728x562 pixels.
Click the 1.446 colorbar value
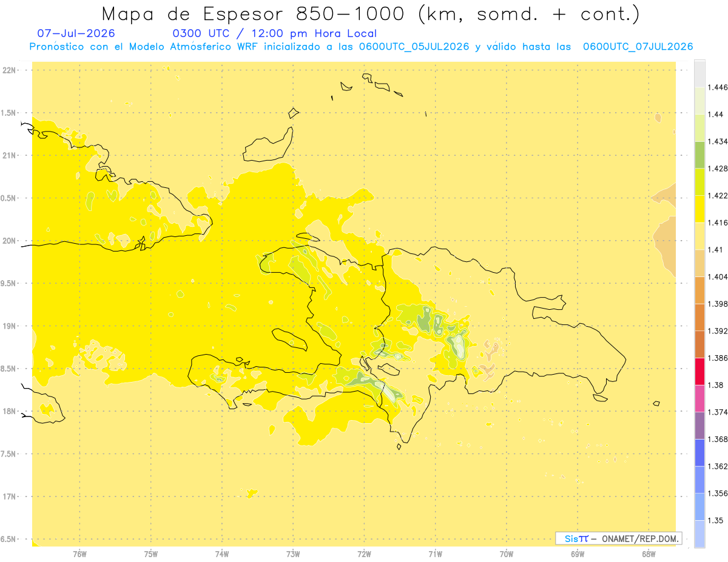718,87
